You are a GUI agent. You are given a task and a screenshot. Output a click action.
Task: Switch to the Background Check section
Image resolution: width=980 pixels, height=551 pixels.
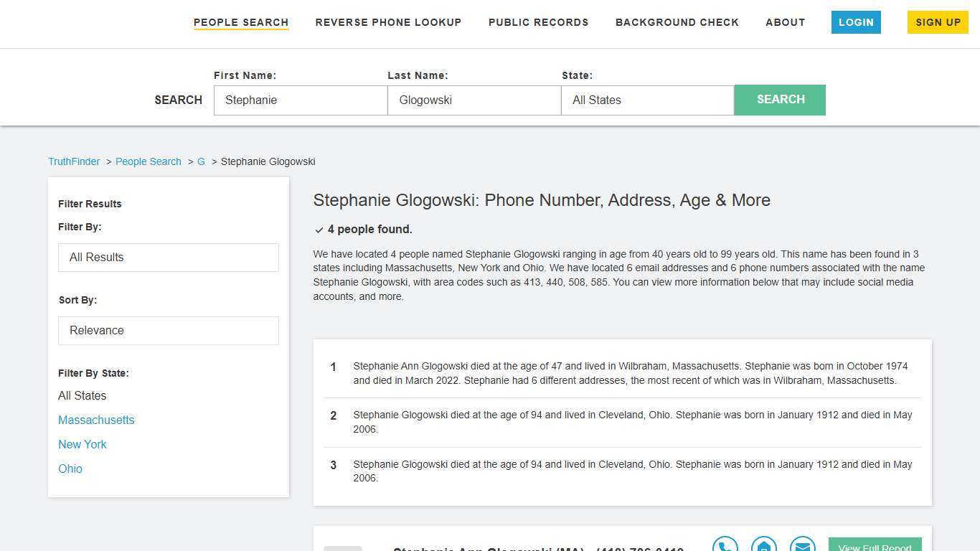pyautogui.click(x=677, y=22)
